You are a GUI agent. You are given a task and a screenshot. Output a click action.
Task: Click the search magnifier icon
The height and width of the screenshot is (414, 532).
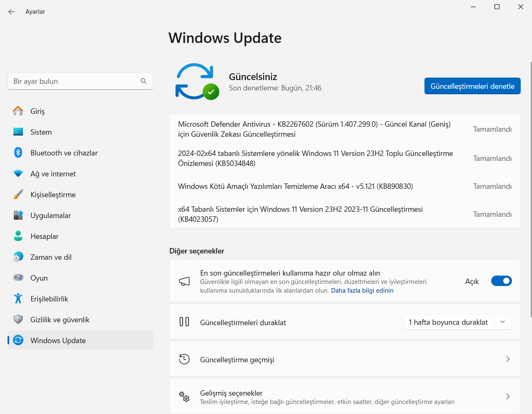143,81
